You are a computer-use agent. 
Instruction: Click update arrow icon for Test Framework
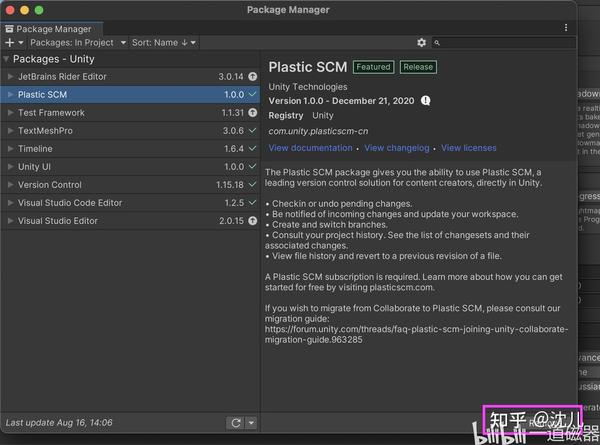pyautogui.click(x=253, y=112)
